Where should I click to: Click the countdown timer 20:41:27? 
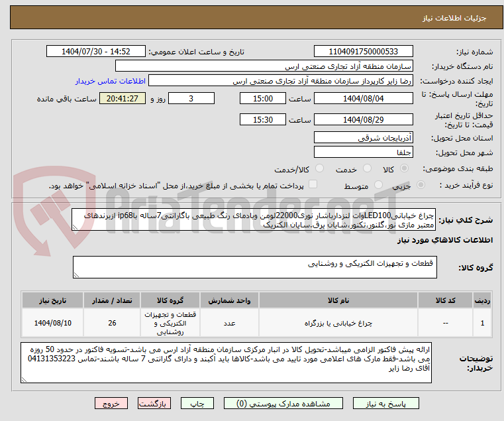[122, 98]
